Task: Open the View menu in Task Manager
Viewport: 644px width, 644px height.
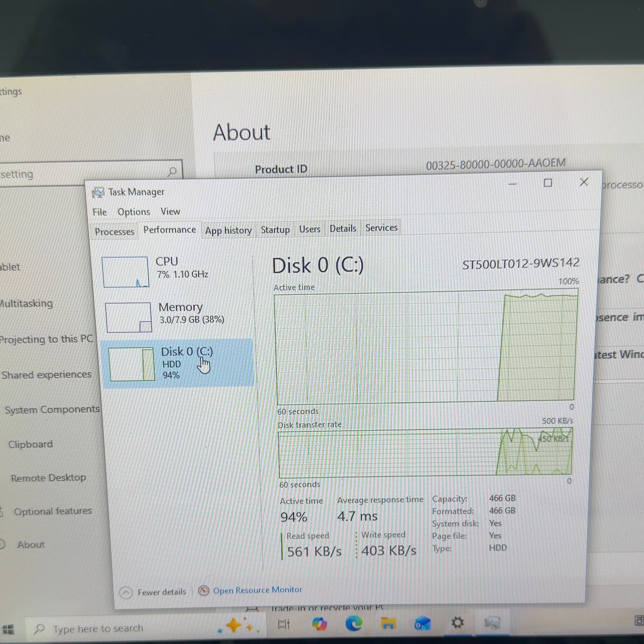Action: (x=170, y=211)
